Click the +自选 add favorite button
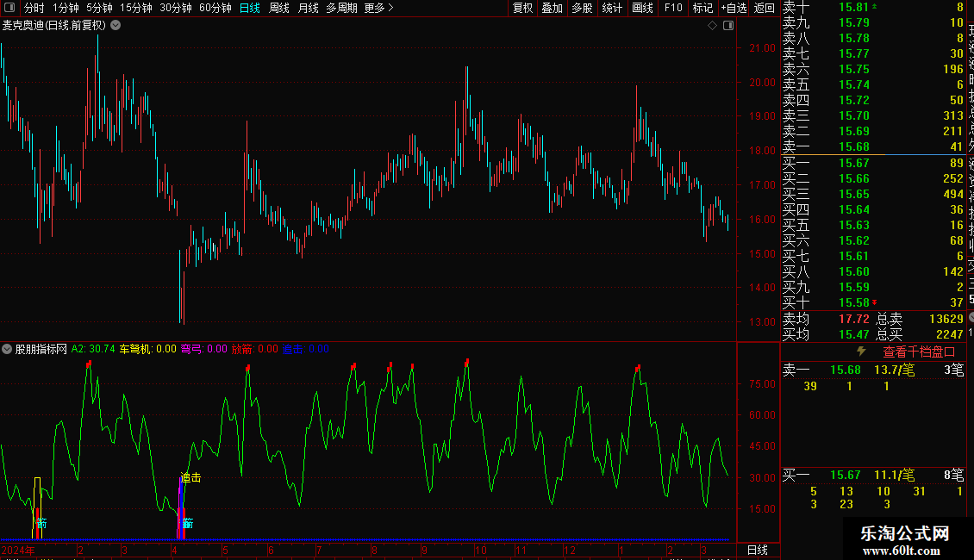974x560 pixels. (734, 8)
